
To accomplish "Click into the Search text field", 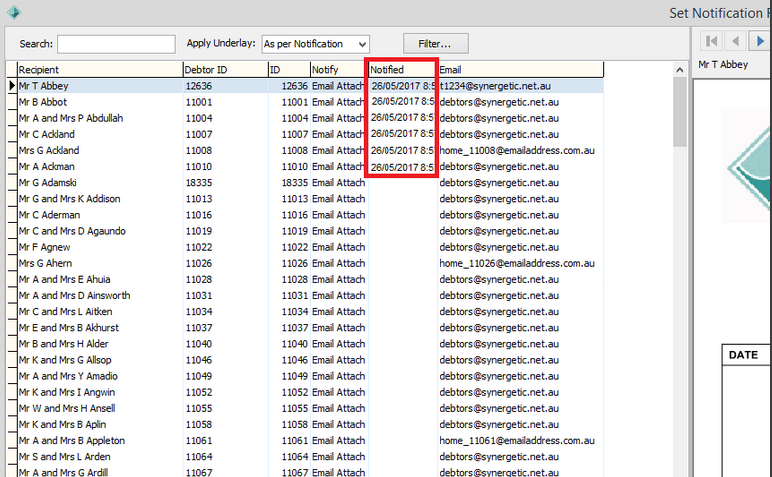I will coord(116,44).
